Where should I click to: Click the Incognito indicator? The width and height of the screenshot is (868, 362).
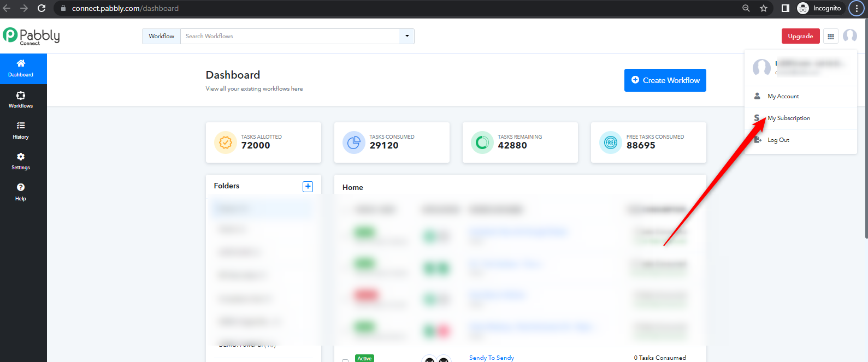[819, 8]
